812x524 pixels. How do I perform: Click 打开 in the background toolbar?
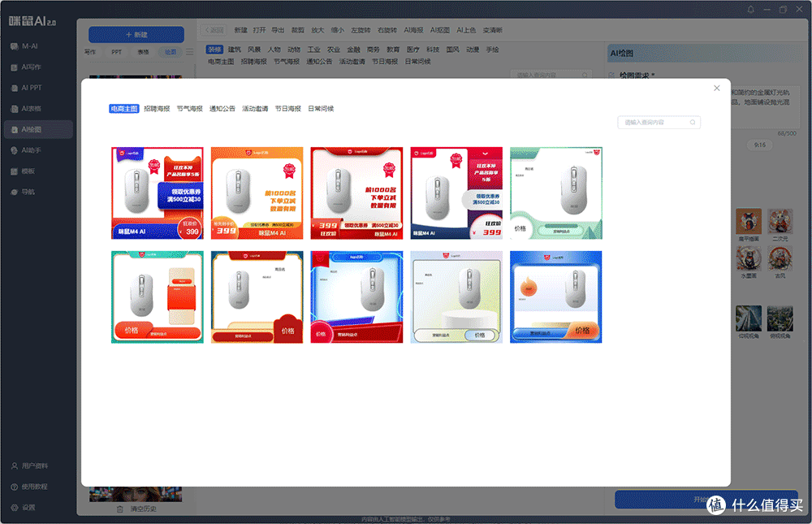[260, 30]
